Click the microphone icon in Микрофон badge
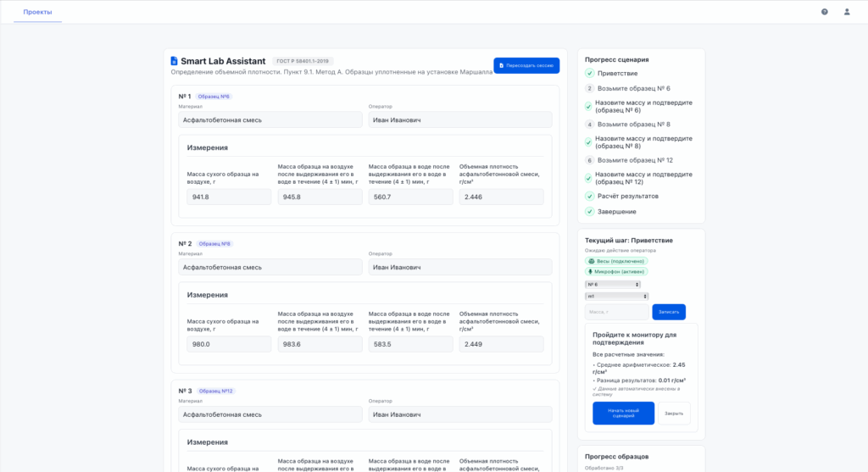The width and height of the screenshot is (868, 472). pyautogui.click(x=592, y=272)
